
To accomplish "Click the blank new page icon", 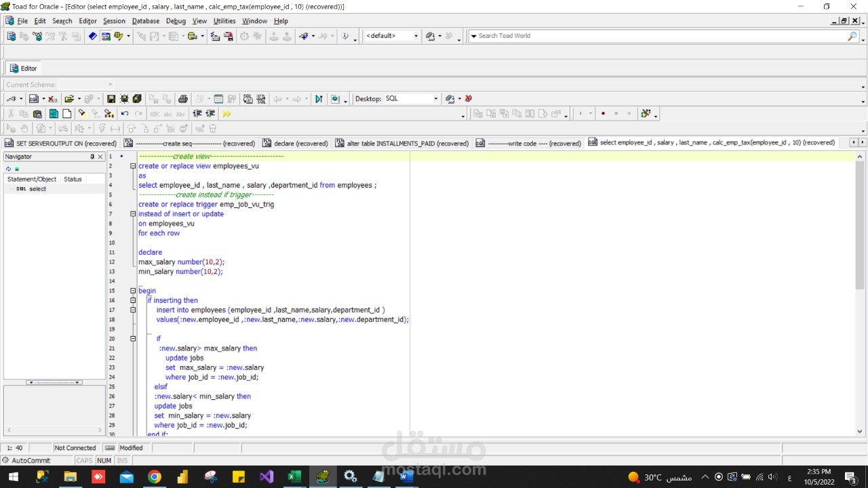I will pyautogui.click(x=67, y=114).
